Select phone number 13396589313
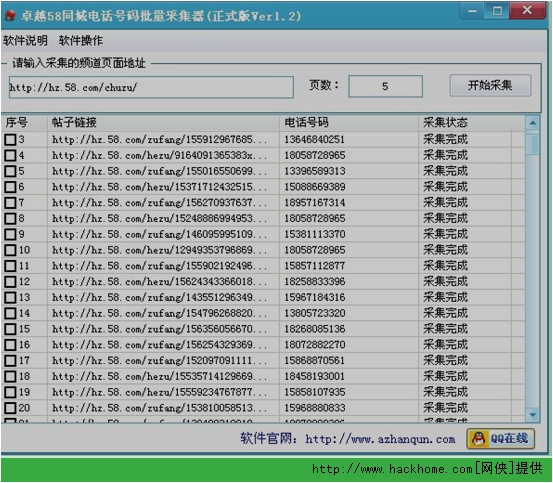 315,171
